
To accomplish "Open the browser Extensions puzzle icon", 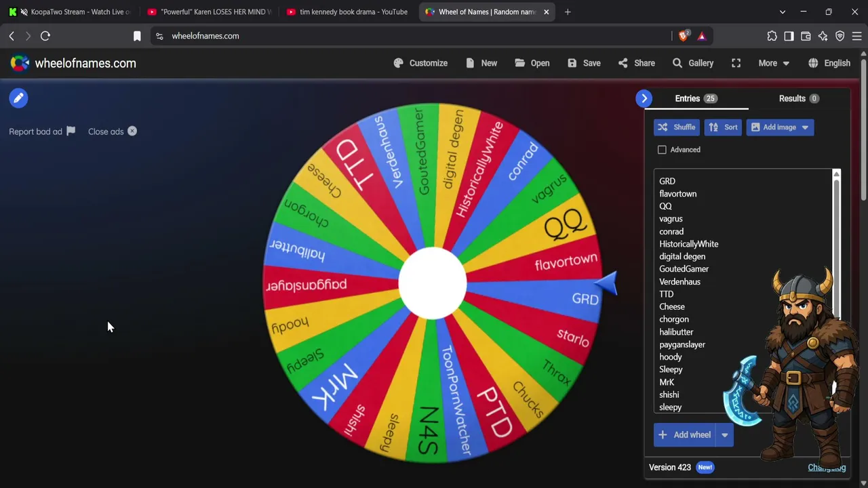I will coord(772,36).
